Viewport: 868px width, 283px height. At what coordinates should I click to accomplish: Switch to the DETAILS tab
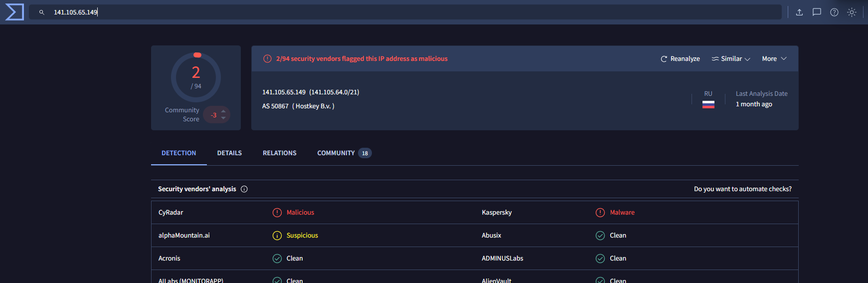[229, 153]
